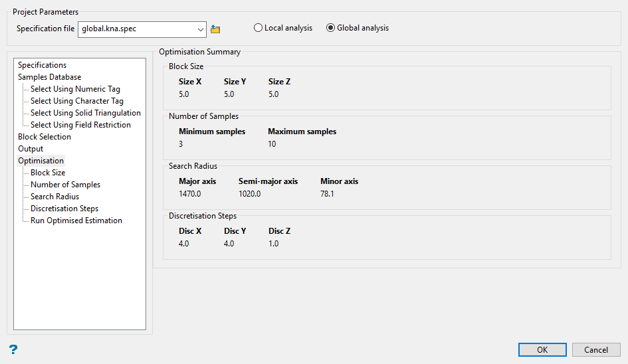Select the Local analysis radio button

pos(258,28)
